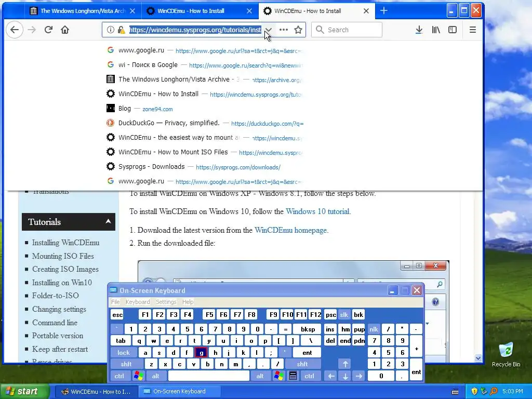The width and height of the screenshot is (532, 399).
Task: Open page actions three-dot menu
Action: coord(284,30)
